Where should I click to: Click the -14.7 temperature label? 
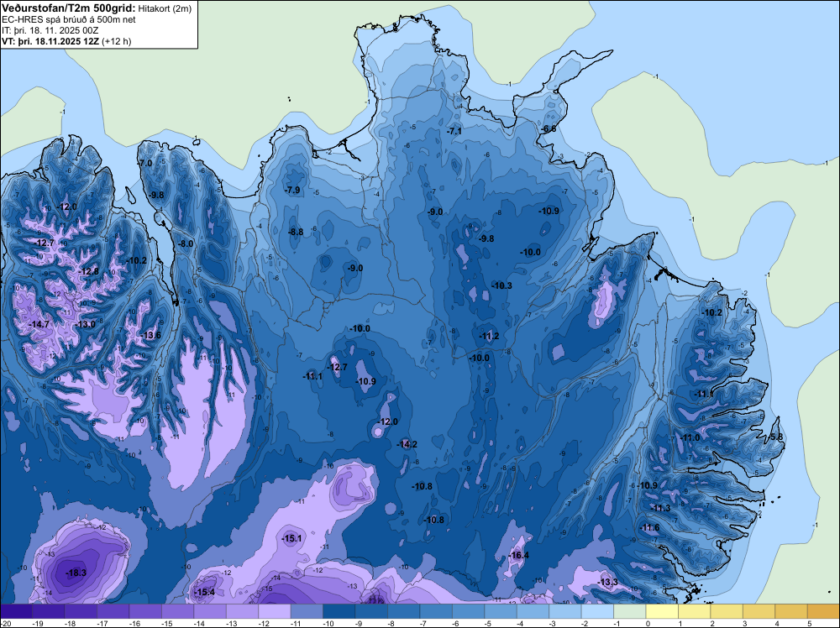pos(39,324)
